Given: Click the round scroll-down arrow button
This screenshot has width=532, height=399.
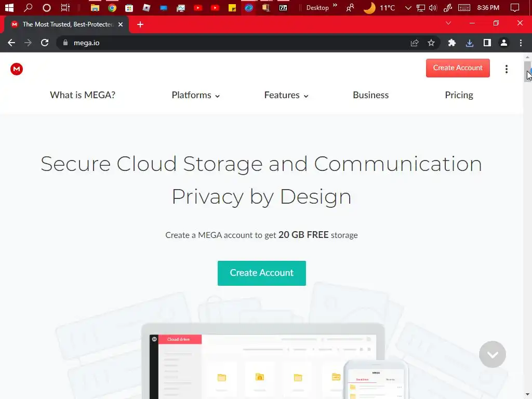Looking at the screenshot, I should click(x=493, y=354).
